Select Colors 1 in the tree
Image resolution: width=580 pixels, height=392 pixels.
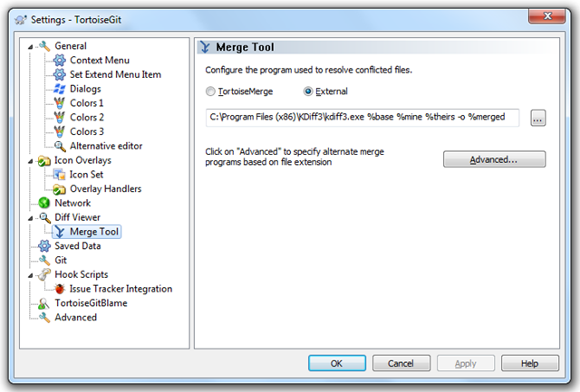coord(87,103)
